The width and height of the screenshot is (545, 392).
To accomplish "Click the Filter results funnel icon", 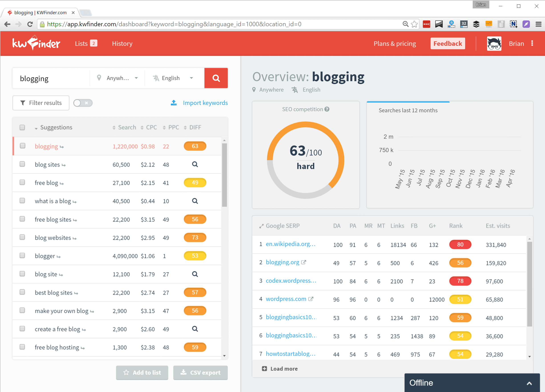I will click(22, 102).
